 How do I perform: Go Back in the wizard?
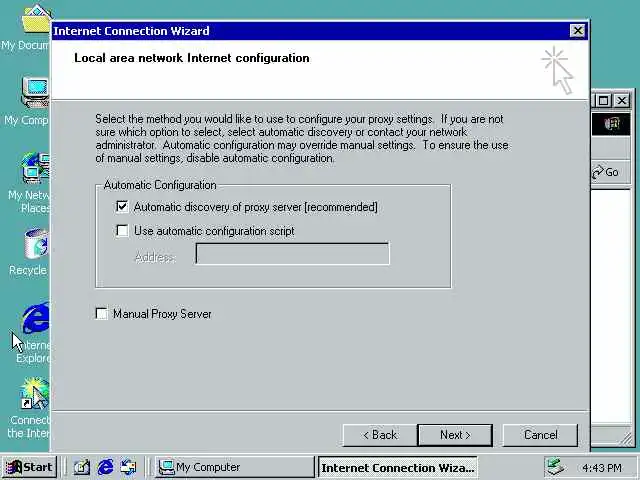click(380, 435)
